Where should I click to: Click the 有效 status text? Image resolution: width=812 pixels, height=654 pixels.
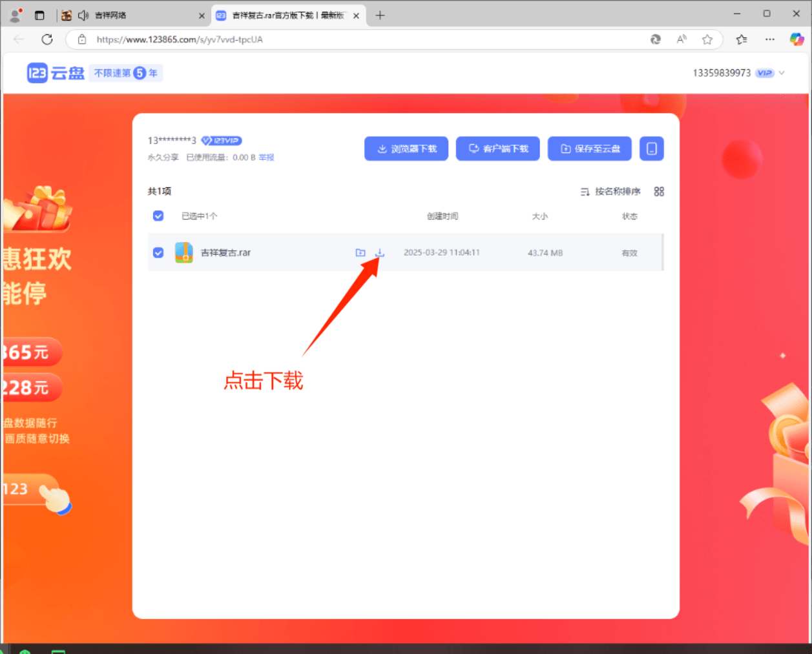[x=630, y=252]
